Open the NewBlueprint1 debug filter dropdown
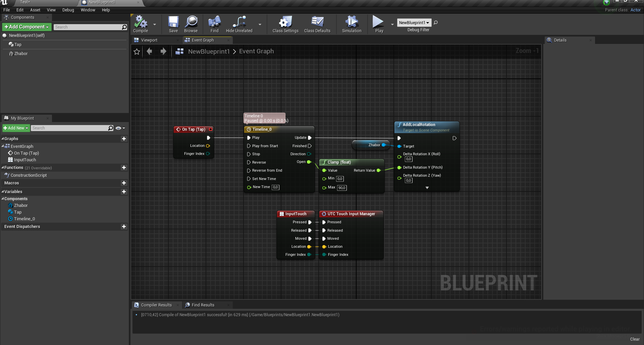Viewport: 644px width, 345px height. [414, 23]
